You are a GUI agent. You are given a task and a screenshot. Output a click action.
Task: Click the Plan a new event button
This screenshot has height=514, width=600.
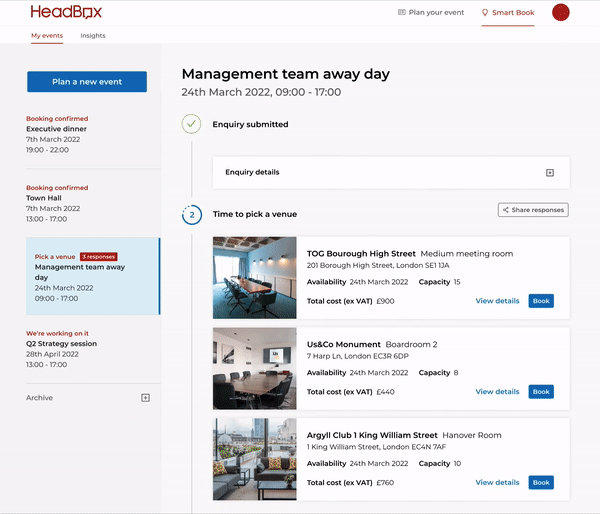87,82
